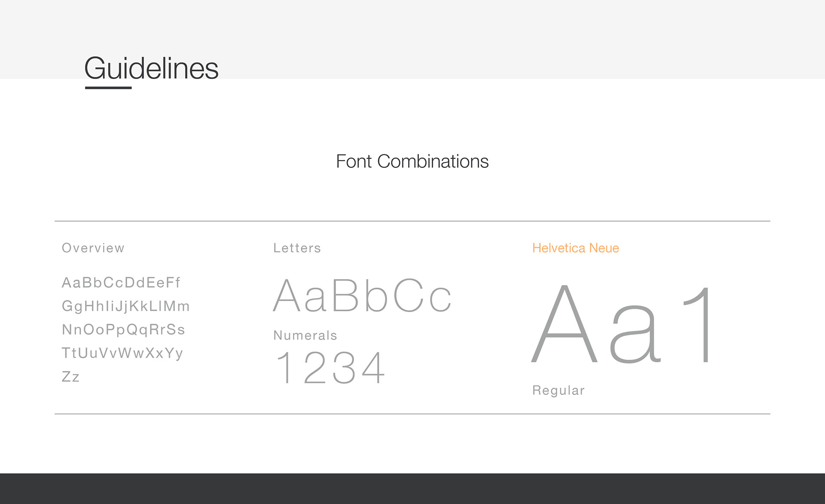Click the Letters section label
825x504 pixels.
[x=297, y=248]
